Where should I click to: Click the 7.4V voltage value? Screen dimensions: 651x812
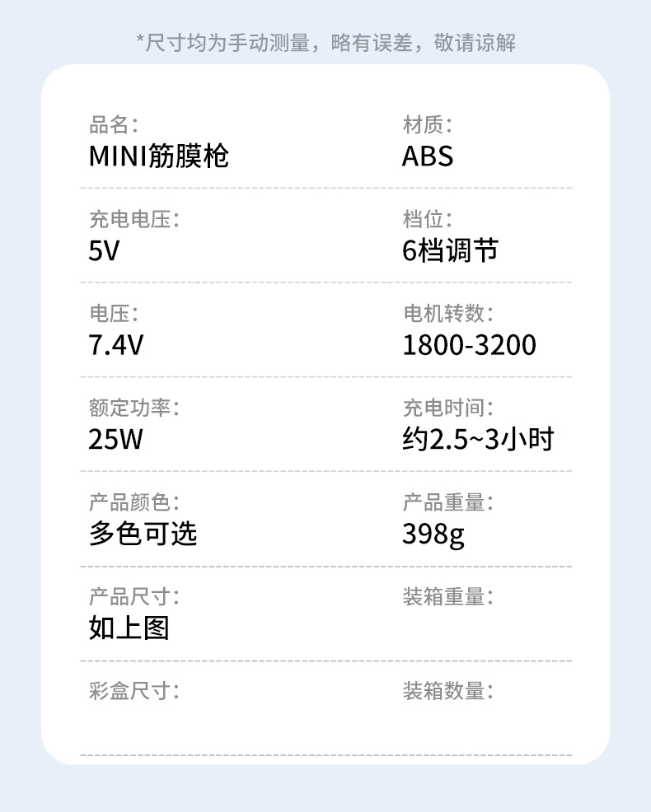pos(116,345)
